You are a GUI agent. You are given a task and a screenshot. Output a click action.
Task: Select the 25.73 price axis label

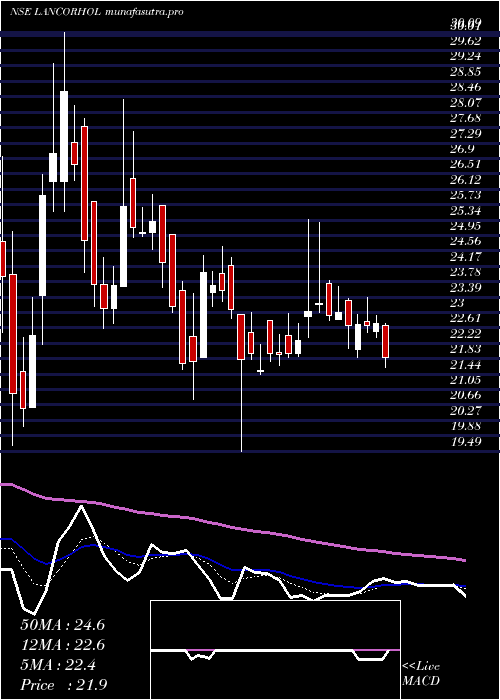[x=466, y=196]
